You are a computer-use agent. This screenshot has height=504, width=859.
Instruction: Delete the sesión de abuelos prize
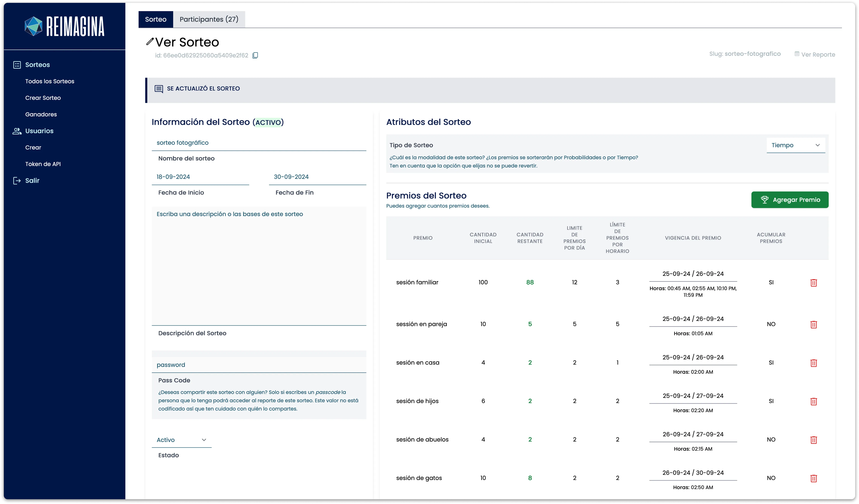813,440
